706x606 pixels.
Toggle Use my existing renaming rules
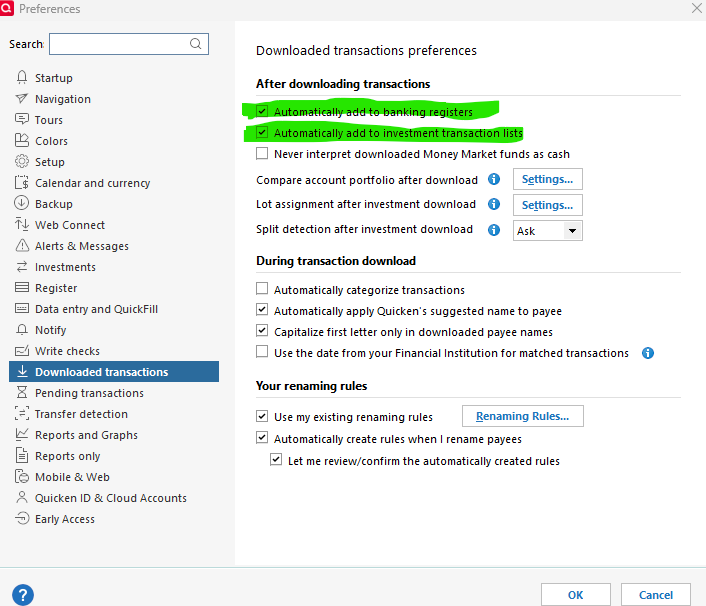262,416
